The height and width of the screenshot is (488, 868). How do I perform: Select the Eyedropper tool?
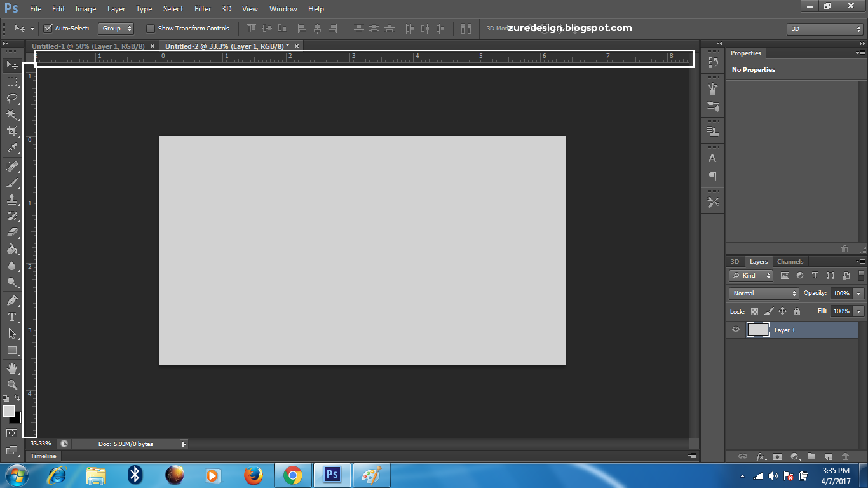(x=11, y=149)
